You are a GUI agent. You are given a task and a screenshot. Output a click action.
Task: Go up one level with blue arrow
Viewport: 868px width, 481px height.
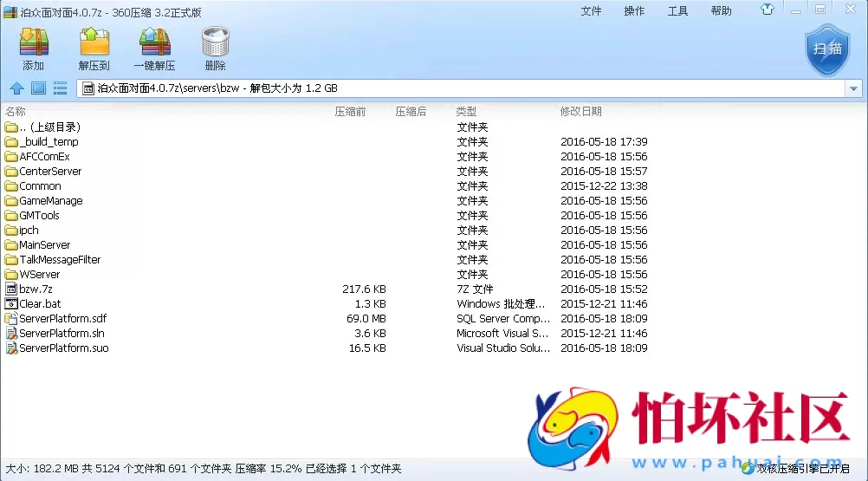pos(16,88)
